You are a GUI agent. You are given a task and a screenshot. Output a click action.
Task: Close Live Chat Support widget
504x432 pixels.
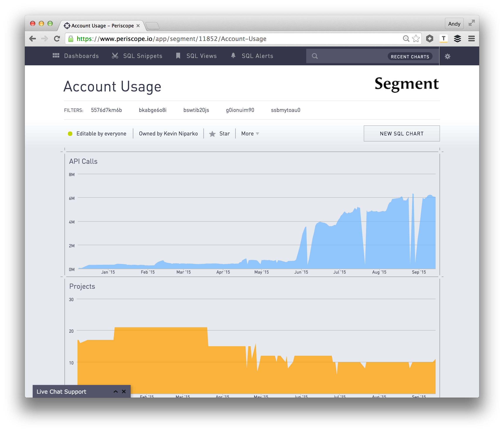pos(124,392)
